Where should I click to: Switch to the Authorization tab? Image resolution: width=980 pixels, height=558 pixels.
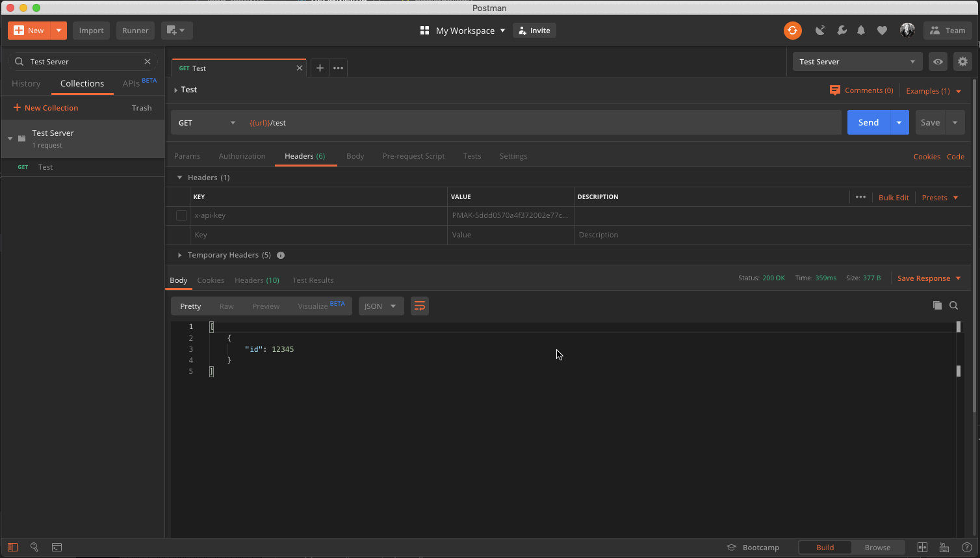click(242, 156)
